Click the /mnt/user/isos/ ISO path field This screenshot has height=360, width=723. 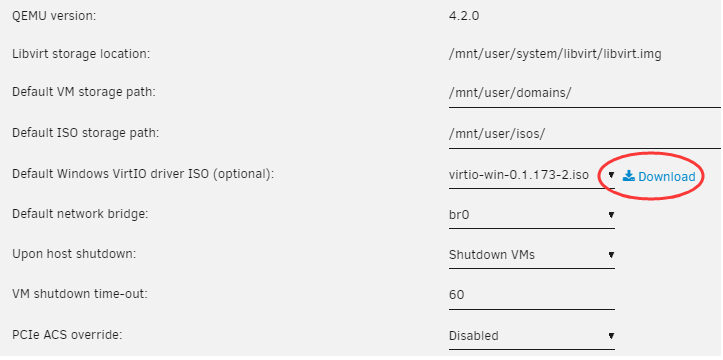coord(584,135)
